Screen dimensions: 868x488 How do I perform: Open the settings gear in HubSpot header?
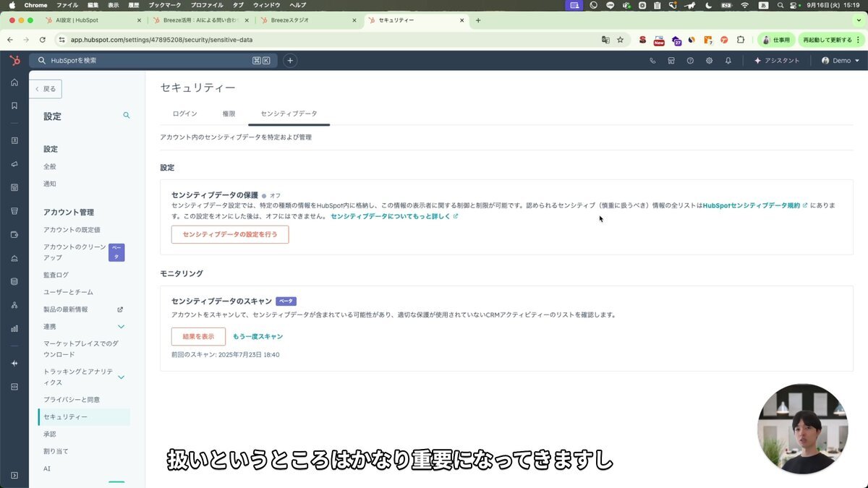coord(709,61)
